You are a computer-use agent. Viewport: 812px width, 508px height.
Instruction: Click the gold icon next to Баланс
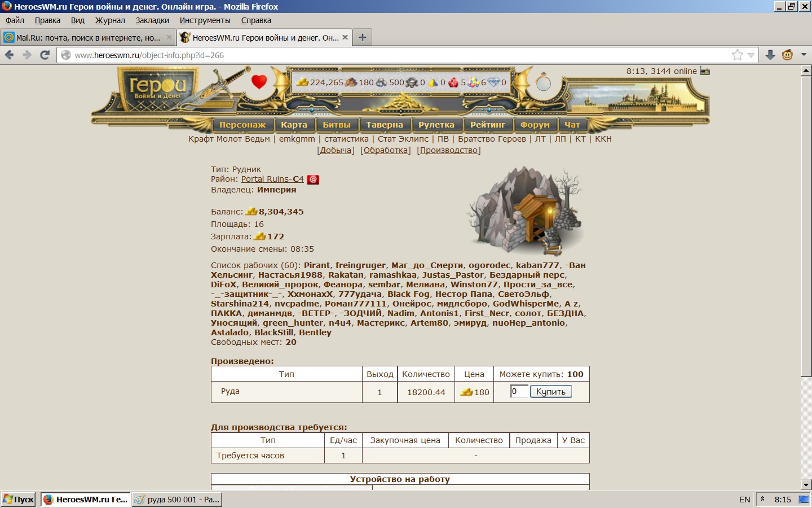[x=251, y=212]
